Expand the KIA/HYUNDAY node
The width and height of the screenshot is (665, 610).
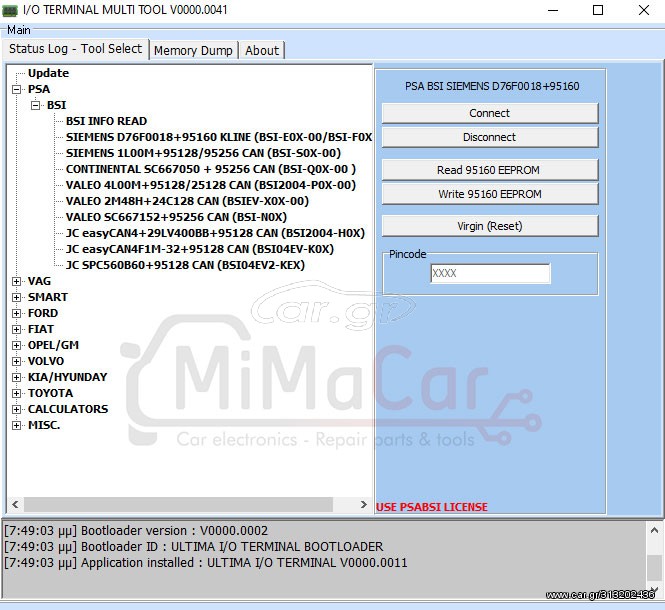tap(17, 377)
